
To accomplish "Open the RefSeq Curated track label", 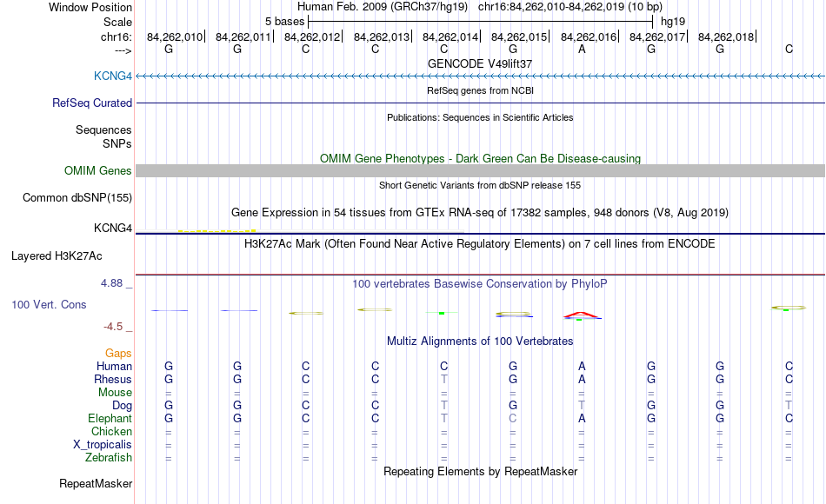I will [92, 103].
